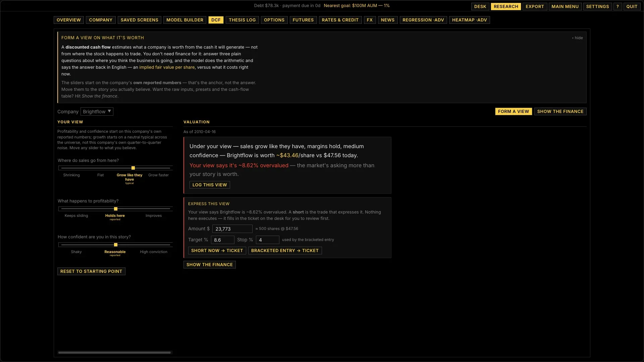
Task: Select the DCF tab
Action: pos(216,20)
